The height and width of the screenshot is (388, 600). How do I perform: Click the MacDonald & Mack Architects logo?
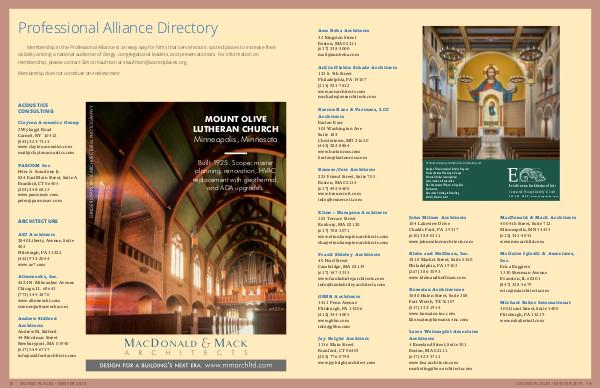[x=186, y=346]
